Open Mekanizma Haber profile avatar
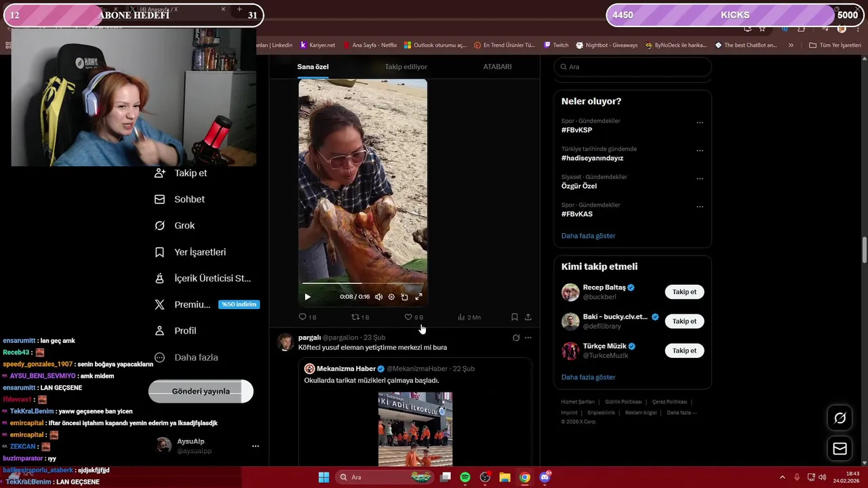 click(x=309, y=369)
